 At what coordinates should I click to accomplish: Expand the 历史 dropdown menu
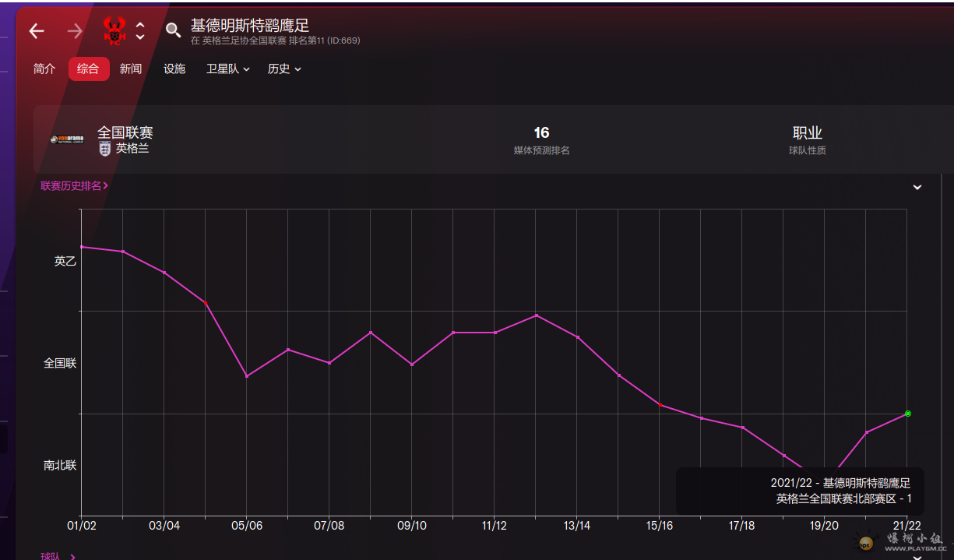[x=284, y=69]
